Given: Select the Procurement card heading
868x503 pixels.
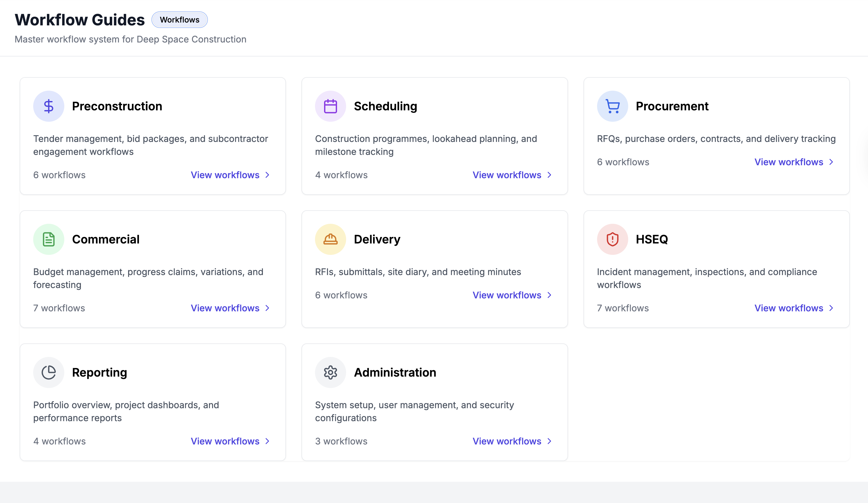Looking at the screenshot, I should coord(672,106).
